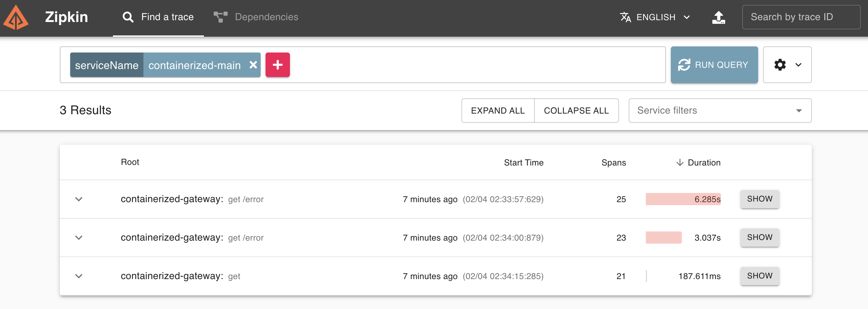Click the Zipkin title text
Screen dimensions: 868x309
point(66,17)
